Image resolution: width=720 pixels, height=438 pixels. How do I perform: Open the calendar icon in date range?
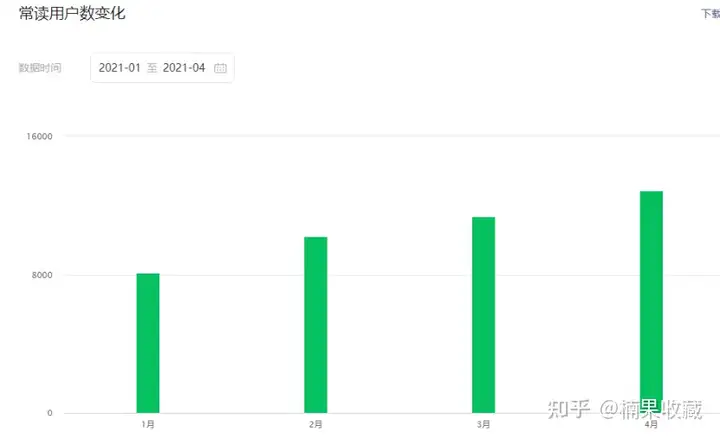pyautogui.click(x=220, y=68)
